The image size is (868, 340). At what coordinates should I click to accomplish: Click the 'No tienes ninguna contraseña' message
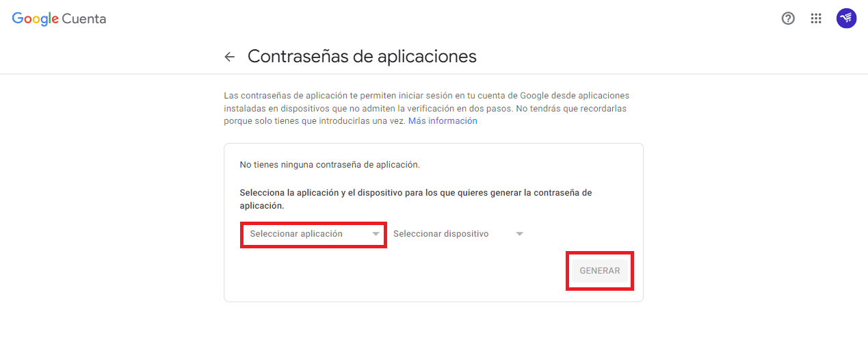tap(330, 165)
